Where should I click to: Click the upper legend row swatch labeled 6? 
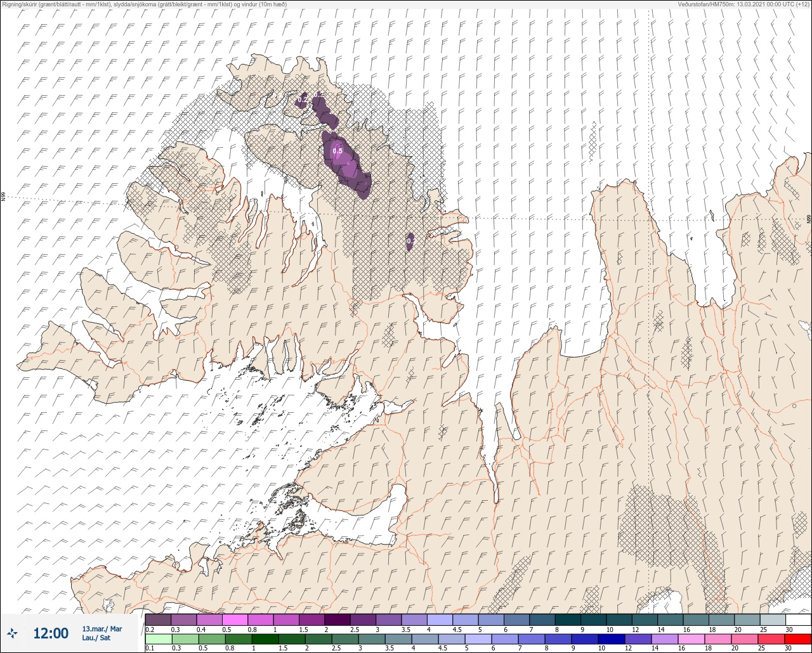(516, 619)
